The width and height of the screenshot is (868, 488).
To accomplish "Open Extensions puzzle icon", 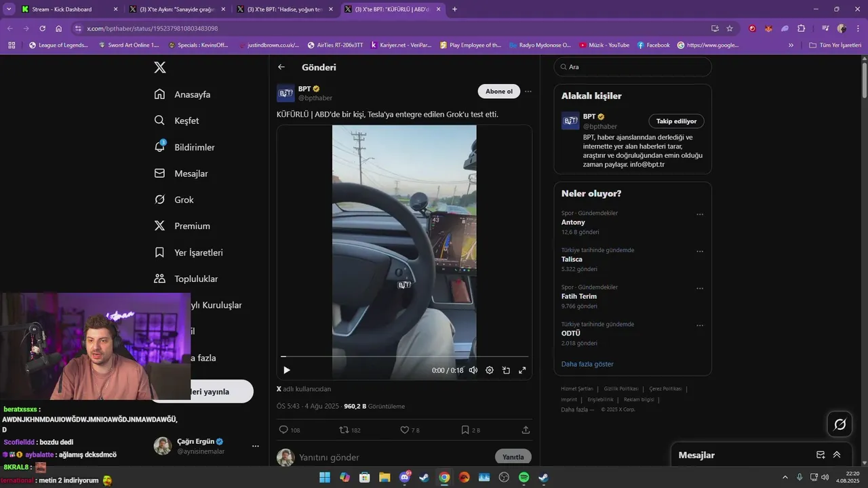I will tap(802, 28).
